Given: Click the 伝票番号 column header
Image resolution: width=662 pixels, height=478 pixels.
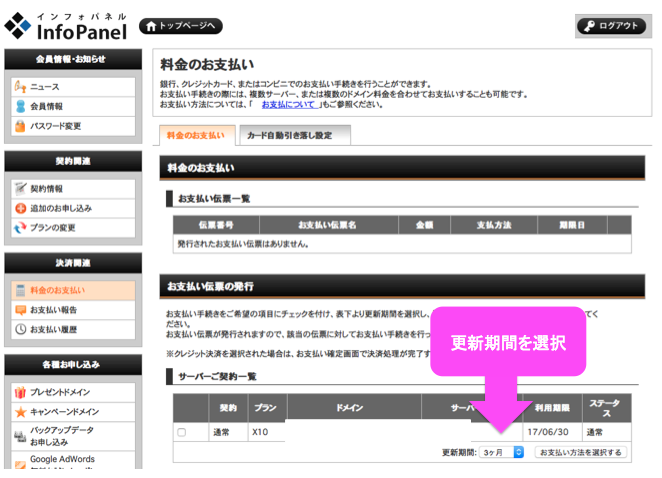Looking at the screenshot, I should point(216,225).
